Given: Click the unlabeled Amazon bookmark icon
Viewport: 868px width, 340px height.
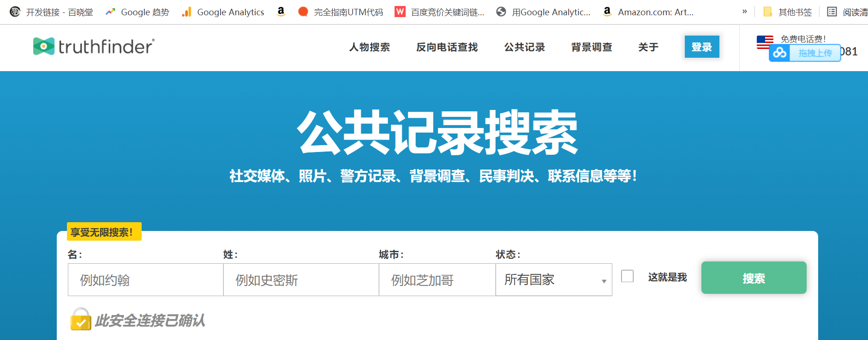Looking at the screenshot, I should point(281,12).
